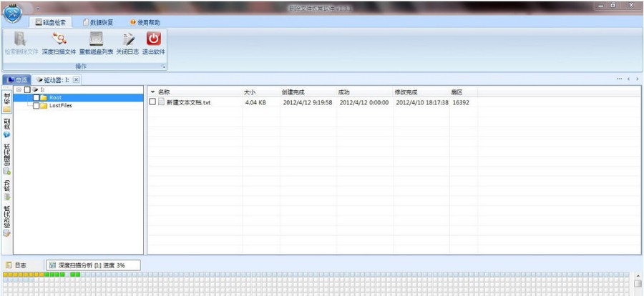
Task: Click sort arrow beside 名称 column
Action: coord(153,92)
